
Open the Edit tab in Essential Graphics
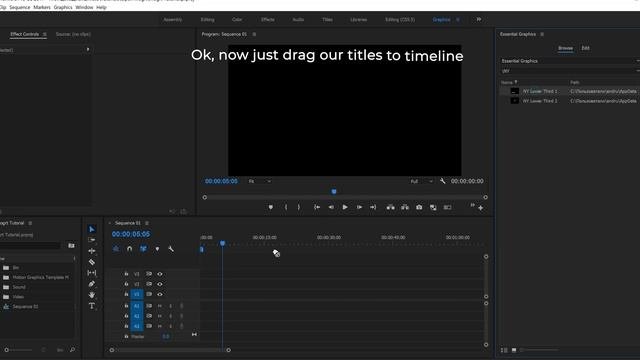(585, 48)
